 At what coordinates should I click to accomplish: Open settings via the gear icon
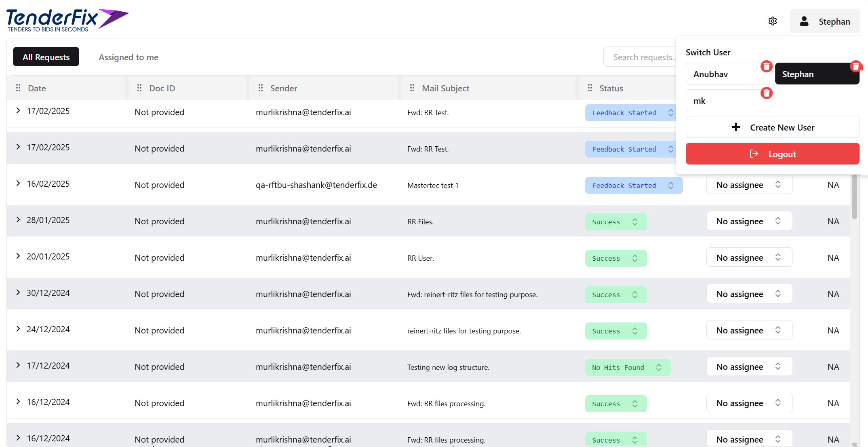coord(772,21)
